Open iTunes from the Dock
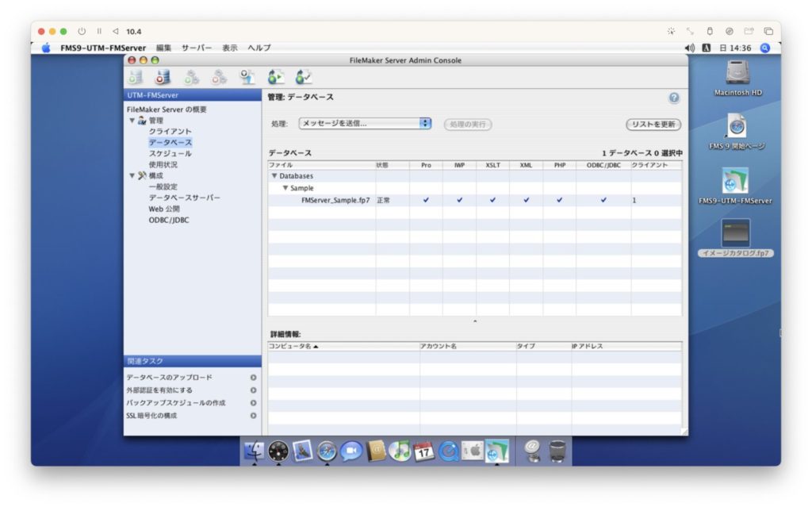 (x=400, y=451)
